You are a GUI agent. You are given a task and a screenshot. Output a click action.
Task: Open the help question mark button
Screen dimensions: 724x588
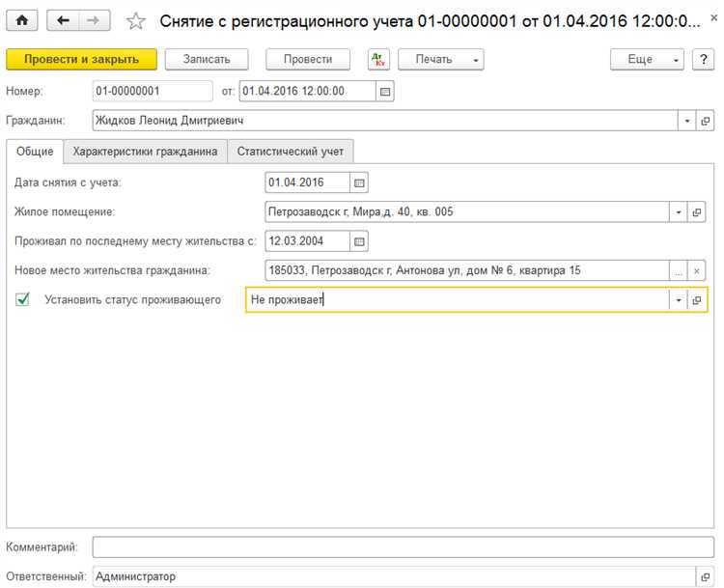coord(703,60)
